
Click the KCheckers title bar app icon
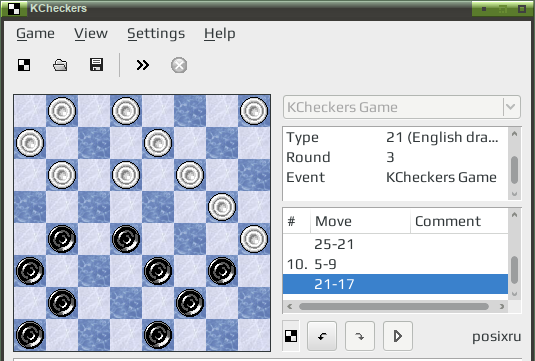pyautogui.click(x=14, y=9)
